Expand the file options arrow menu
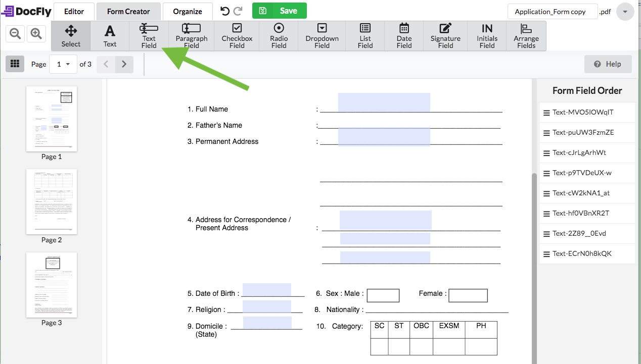The height and width of the screenshot is (364, 641). pyautogui.click(x=625, y=12)
